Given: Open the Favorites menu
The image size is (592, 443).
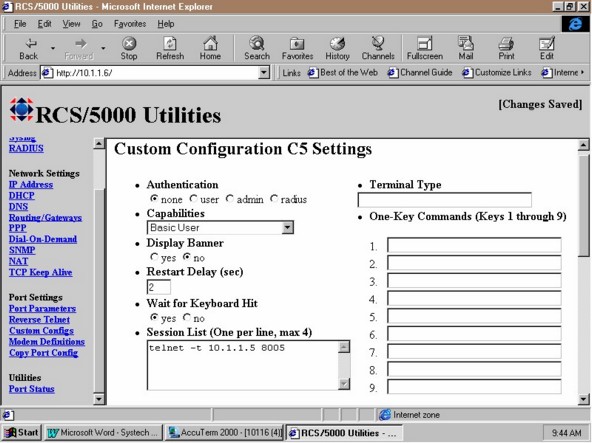Looking at the screenshot, I should 130,24.
